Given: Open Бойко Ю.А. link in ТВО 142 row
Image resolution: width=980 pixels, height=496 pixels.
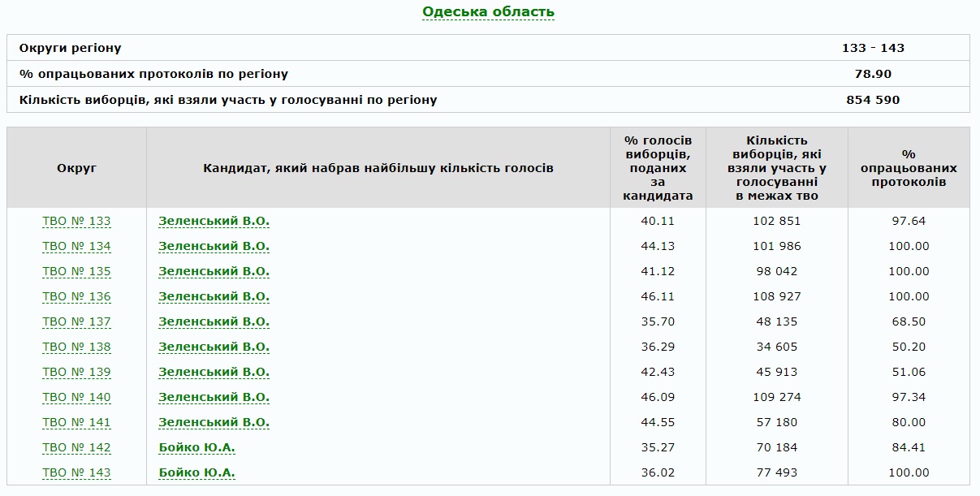Looking at the screenshot, I should tap(196, 447).
